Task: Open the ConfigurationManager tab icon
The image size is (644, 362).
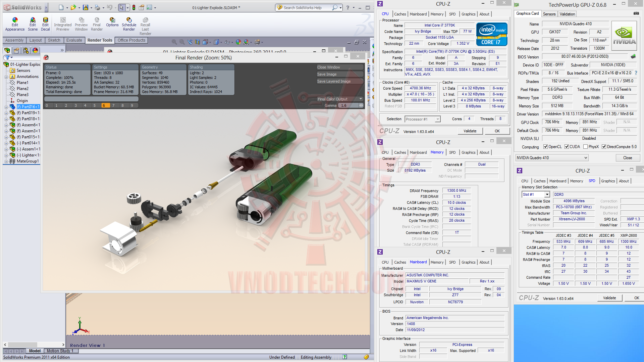Action: click(26, 50)
